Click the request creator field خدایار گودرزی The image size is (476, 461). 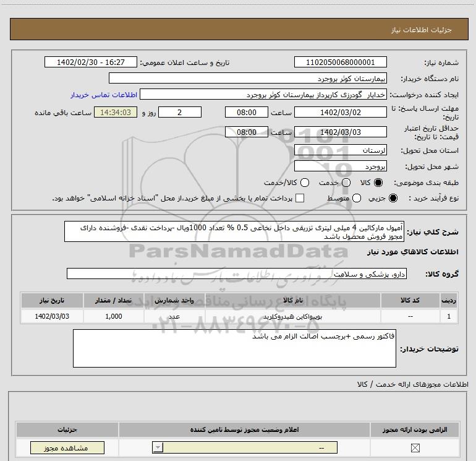(x=263, y=95)
